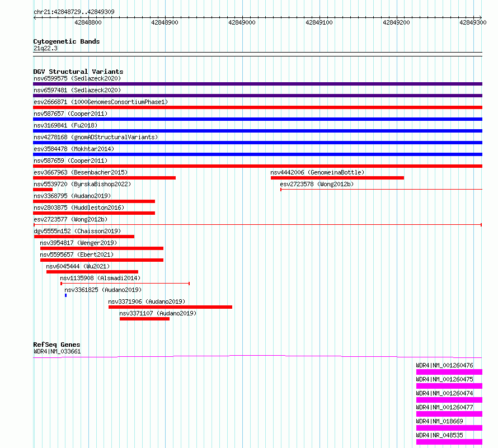Select the nsv587659 (Cooper2011) label
This screenshot has width=498, height=448.
pyautogui.click(x=71, y=161)
